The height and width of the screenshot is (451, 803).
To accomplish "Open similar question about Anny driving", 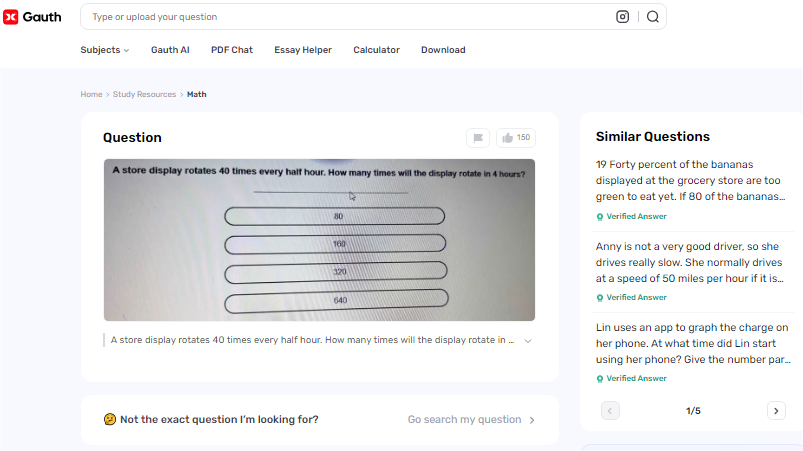I will (687, 262).
